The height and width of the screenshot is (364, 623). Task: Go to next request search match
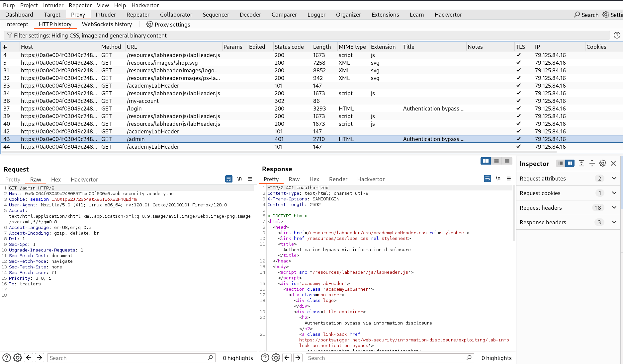[40, 358]
